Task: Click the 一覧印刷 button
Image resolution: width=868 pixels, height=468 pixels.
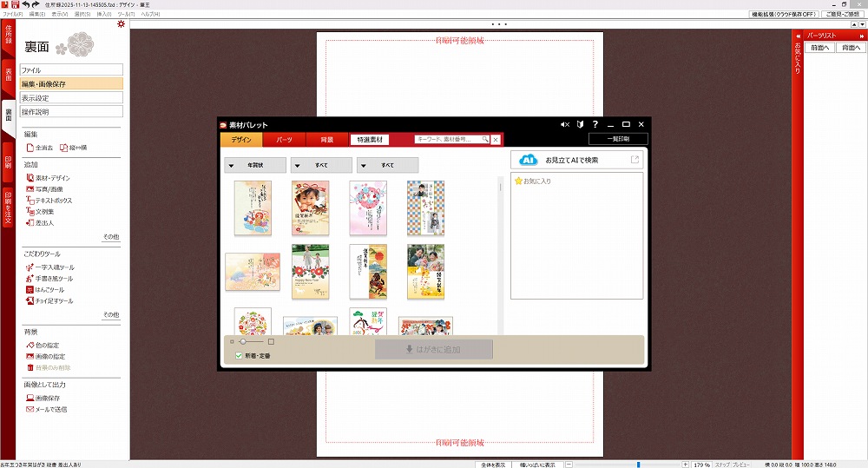Action: (618, 138)
